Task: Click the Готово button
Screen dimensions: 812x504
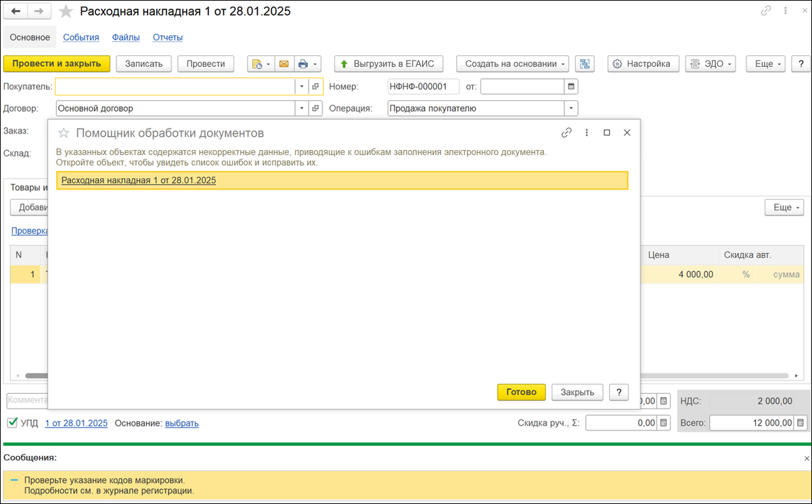Action: (521, 392)
